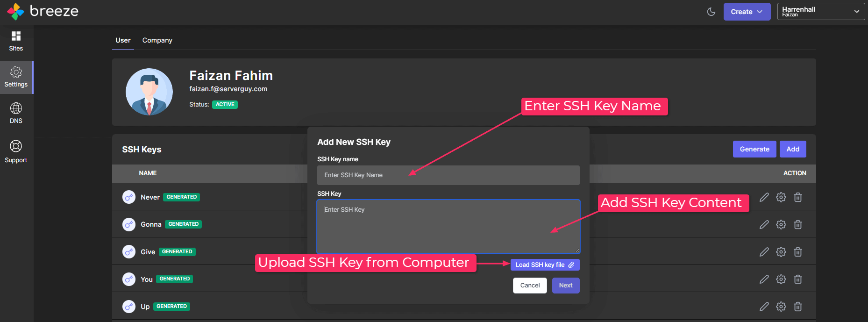Open Support from the sidebar
868x322 pixels.
click(x=16, y=152)
